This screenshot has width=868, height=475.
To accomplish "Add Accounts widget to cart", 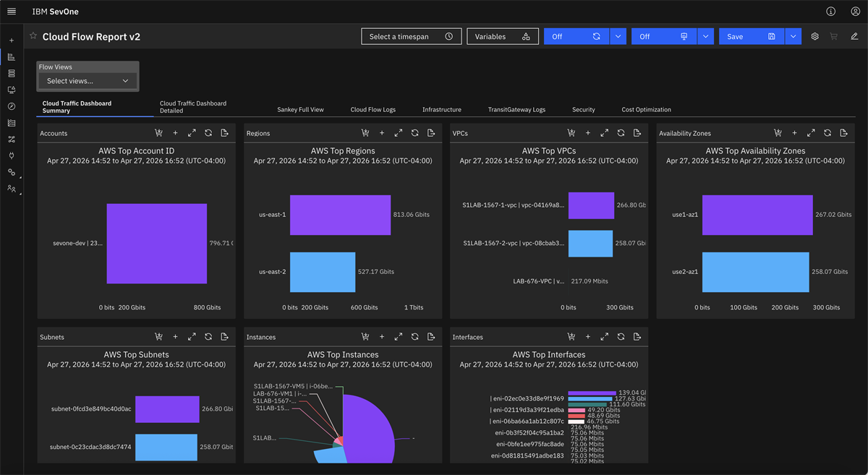I will tap(158, 133).
